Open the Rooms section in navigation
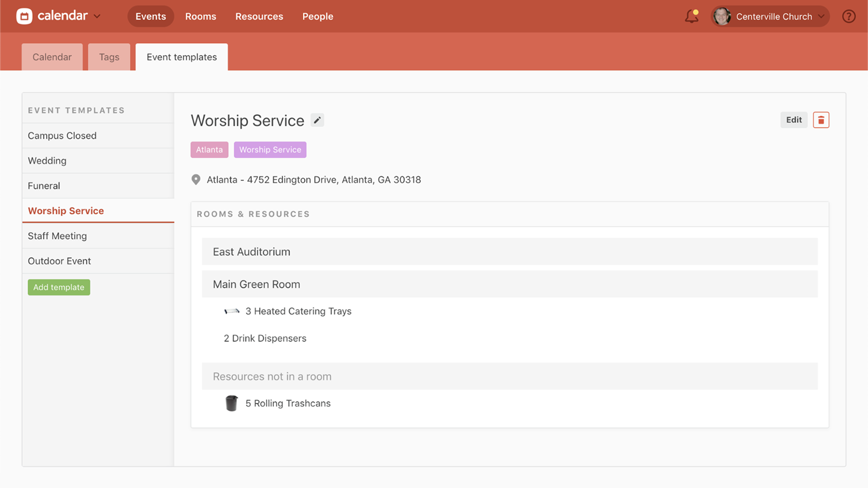The height and width of the screenshot is (488, 868). coord(200,16)
